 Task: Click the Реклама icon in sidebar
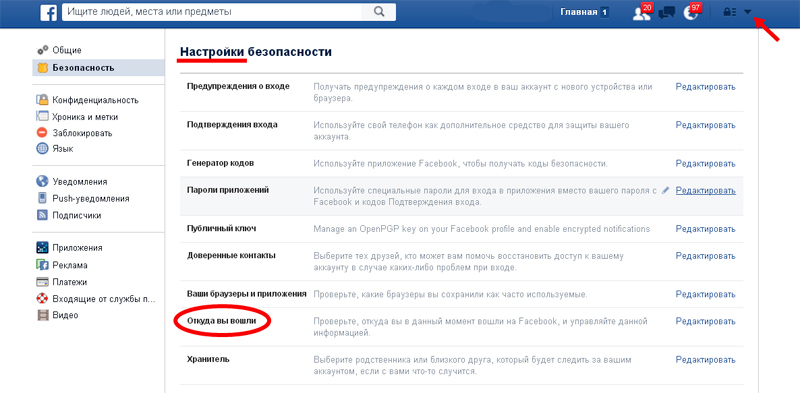pyautogui.click(x=42, y=265)
